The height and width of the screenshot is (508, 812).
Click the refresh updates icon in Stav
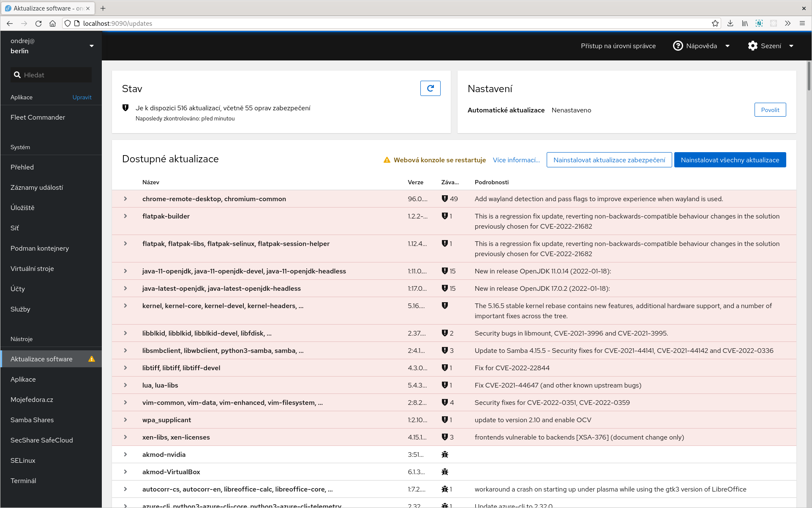click(x=430, y=88)
